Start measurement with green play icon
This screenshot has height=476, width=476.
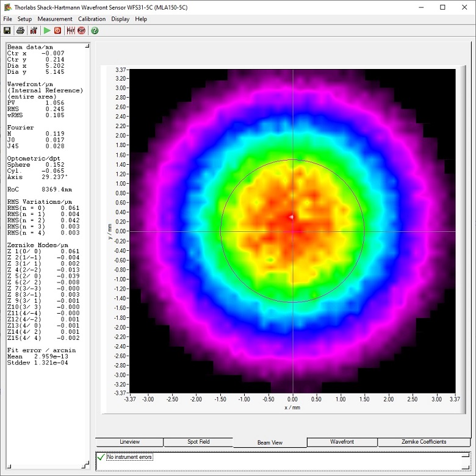coord(47,31)
